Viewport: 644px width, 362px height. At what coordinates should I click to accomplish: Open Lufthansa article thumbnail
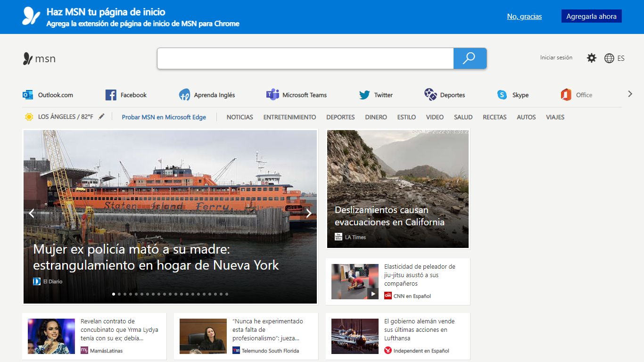coord(355,336)
